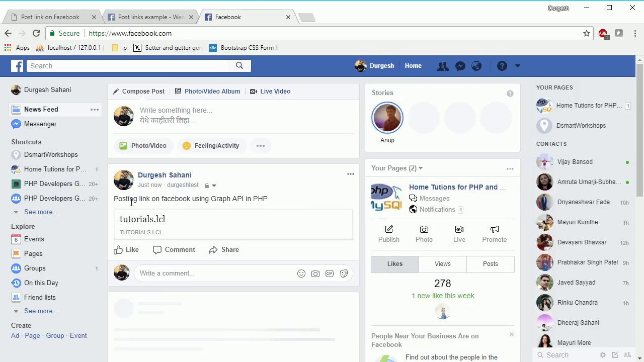Click Photo icon in page panel
This screenshot has height=362, width=644.
[424, 234]
